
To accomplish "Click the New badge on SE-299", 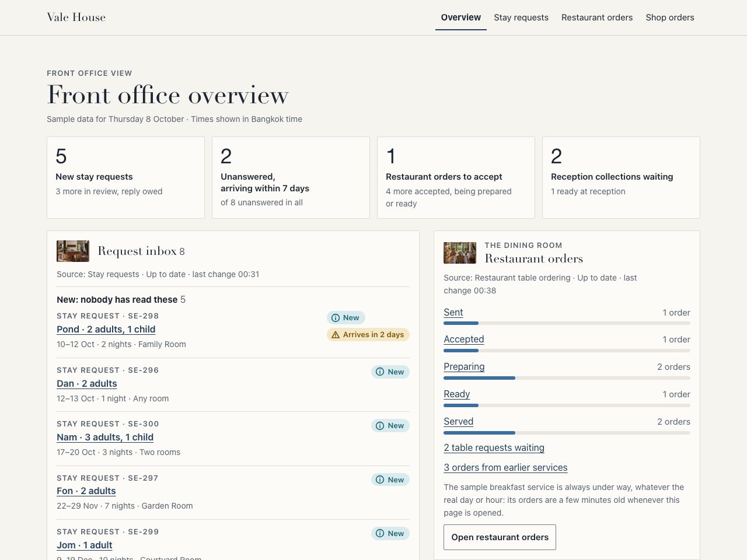I will click(390, 533).
